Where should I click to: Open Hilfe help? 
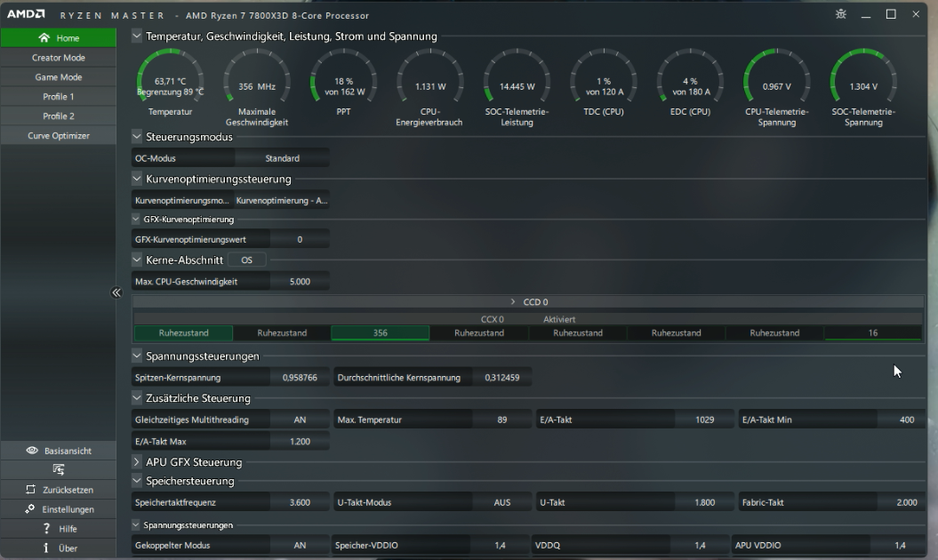[58, 528]
